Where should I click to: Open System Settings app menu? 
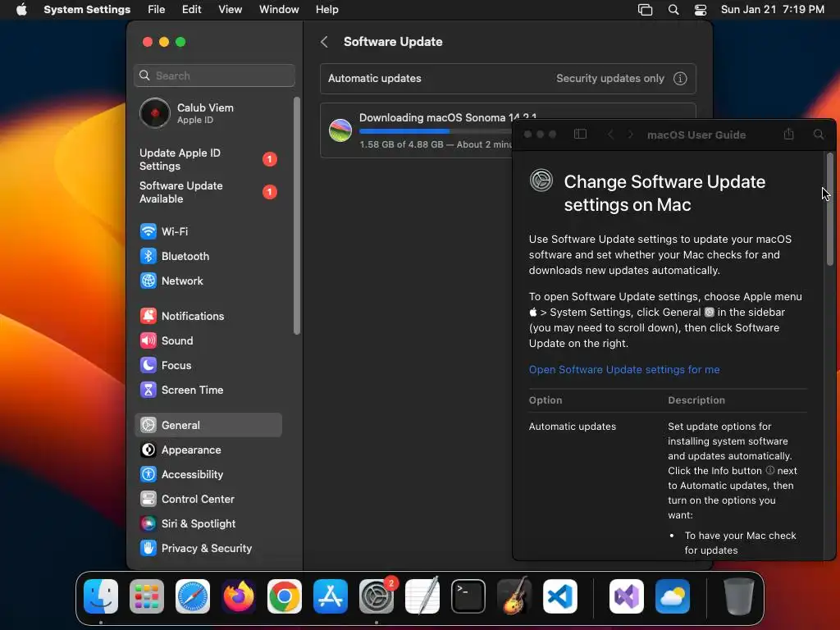pos(87,10)
